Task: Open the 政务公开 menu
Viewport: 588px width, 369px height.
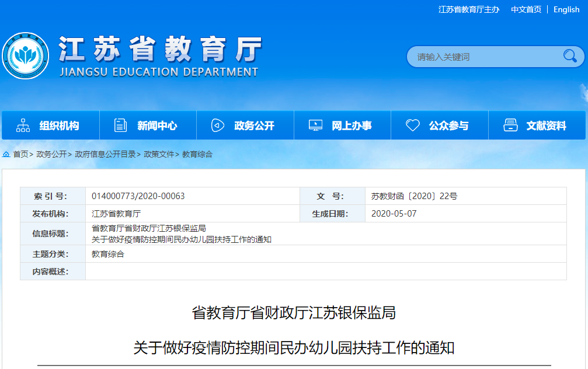Action: 245,126
